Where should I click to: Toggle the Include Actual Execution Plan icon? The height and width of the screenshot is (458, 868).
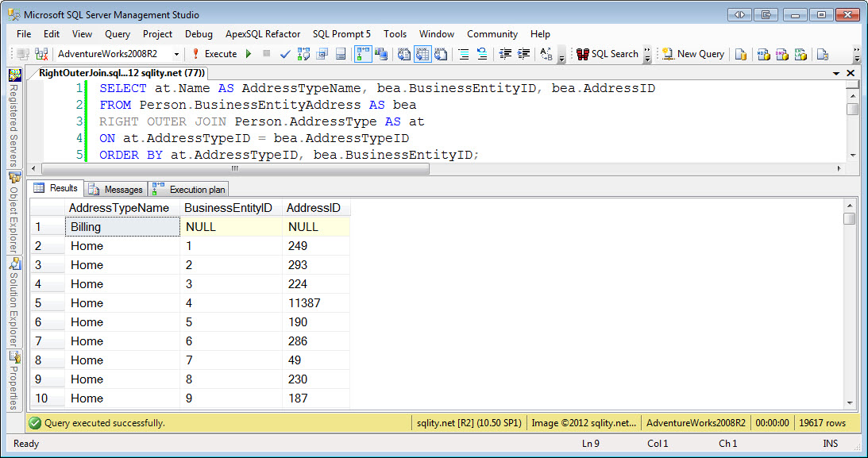tap(363, 54)
